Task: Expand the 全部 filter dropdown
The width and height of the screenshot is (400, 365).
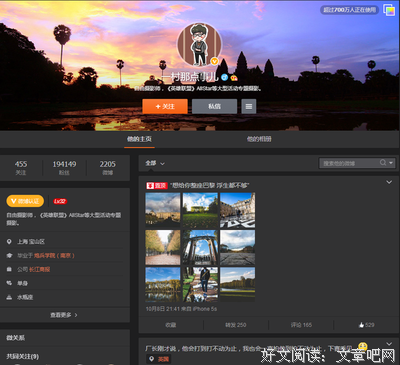Action: (x=155, y=163)
